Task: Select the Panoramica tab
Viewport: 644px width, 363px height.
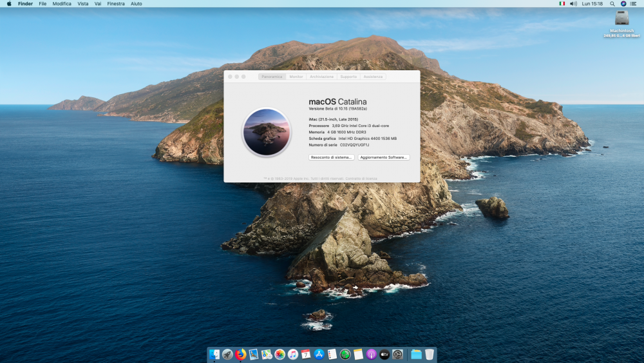Action: click(272, 77)
